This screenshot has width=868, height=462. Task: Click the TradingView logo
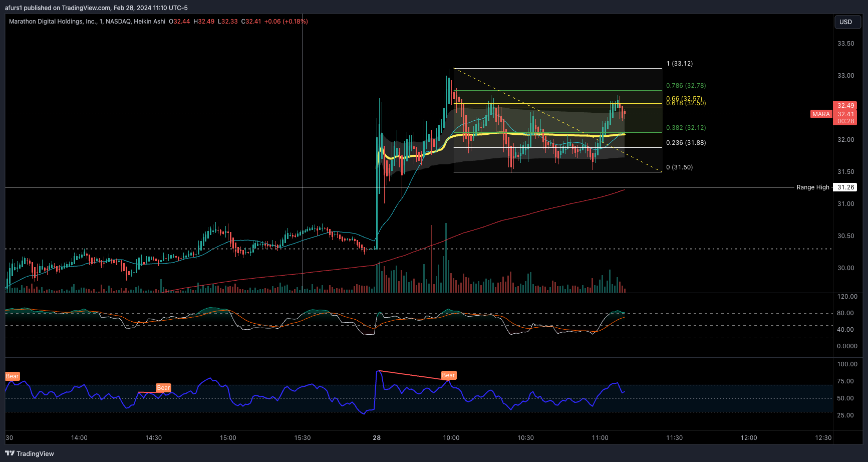click(x=30, y=453)
